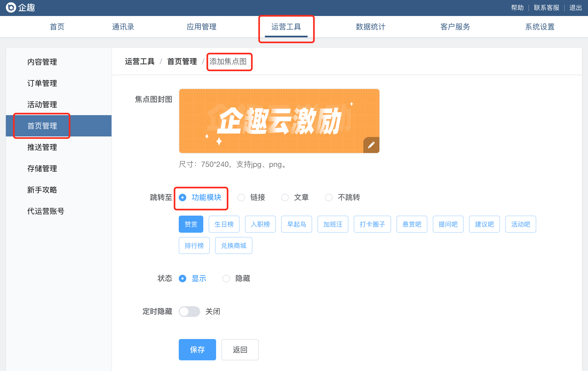Open the 客户服务 tab
This screenshot has width=588, height=371.
pyautogui.click(x=455, y=27)
